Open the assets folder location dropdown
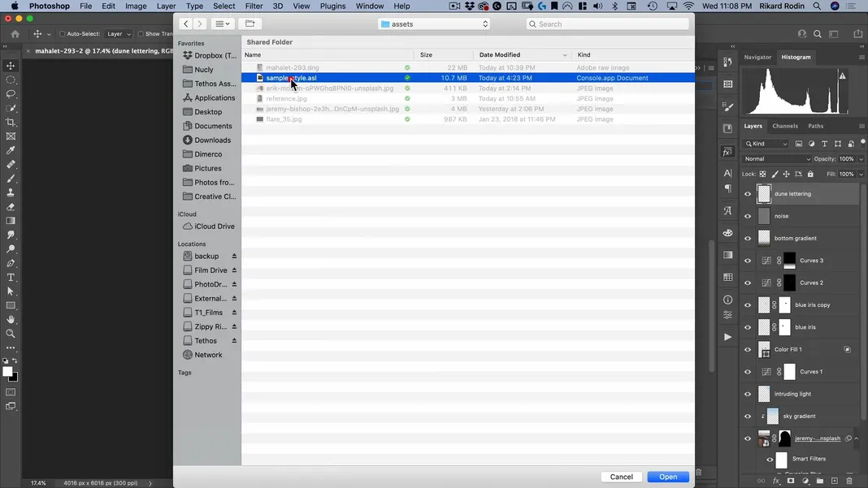 [x=434, y=24]
